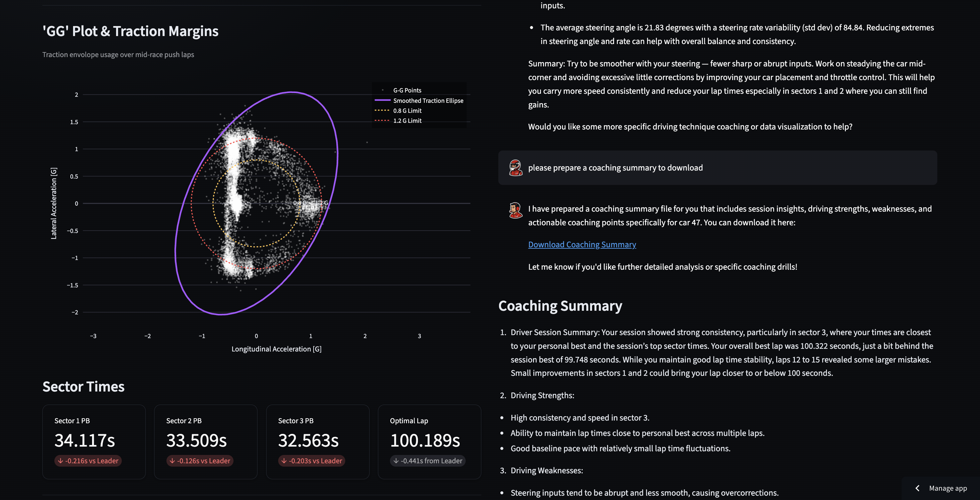Image resolution: width=980 pixels, height=500 pixels.
Task: Click the 1.2 G annotation on plot
Action: pos(322,203)
